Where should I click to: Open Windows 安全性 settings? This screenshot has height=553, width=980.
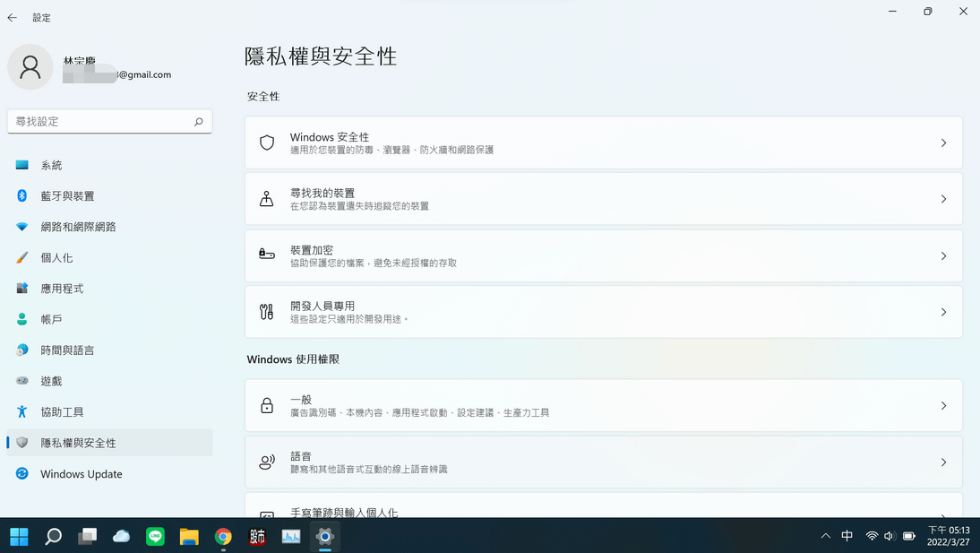coord(603,143)
